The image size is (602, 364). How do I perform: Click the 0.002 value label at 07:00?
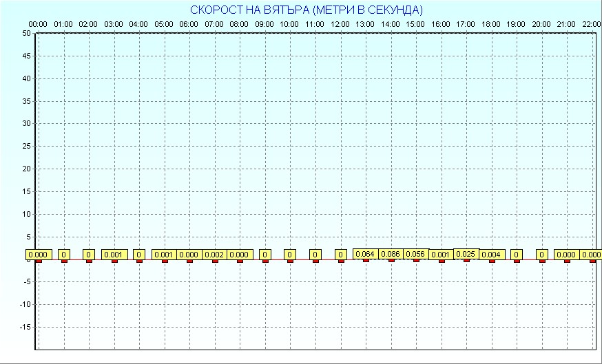click(214, 255)
